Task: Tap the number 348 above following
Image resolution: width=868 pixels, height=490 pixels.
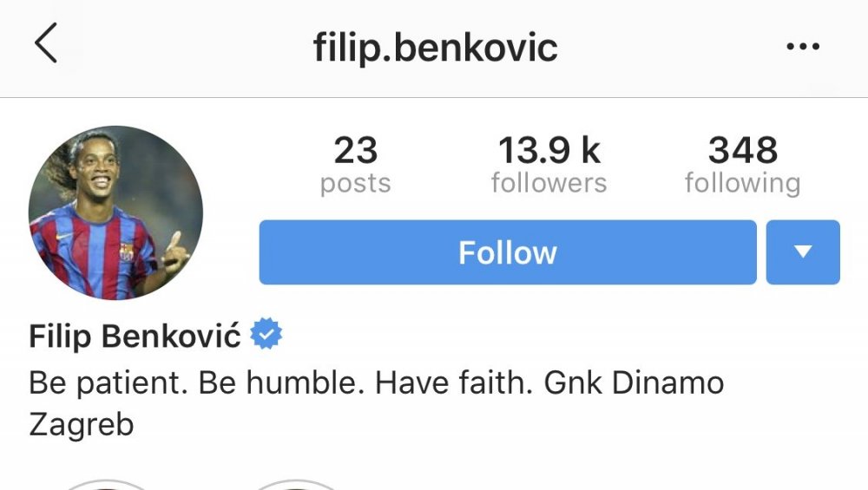Action: 743,150
